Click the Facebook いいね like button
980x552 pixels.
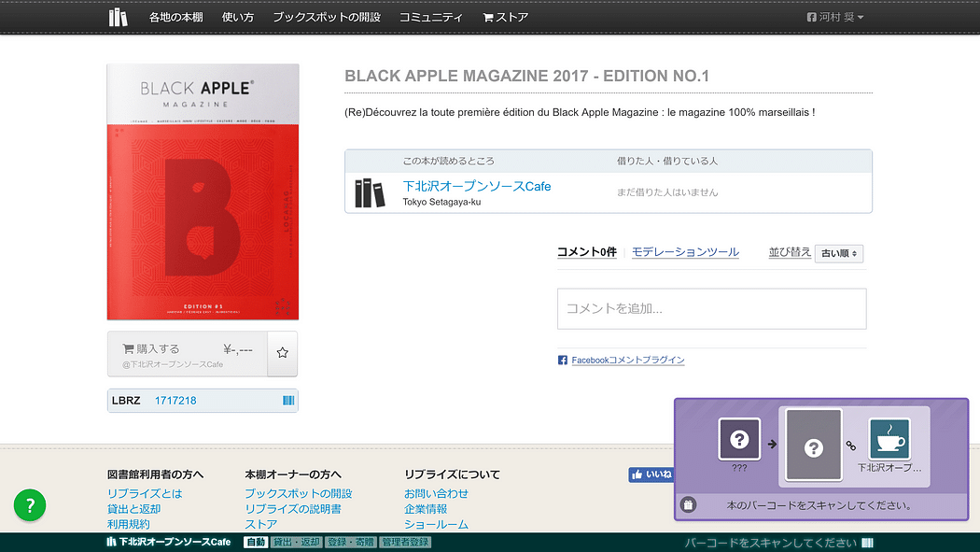click(x=651, y=474)
